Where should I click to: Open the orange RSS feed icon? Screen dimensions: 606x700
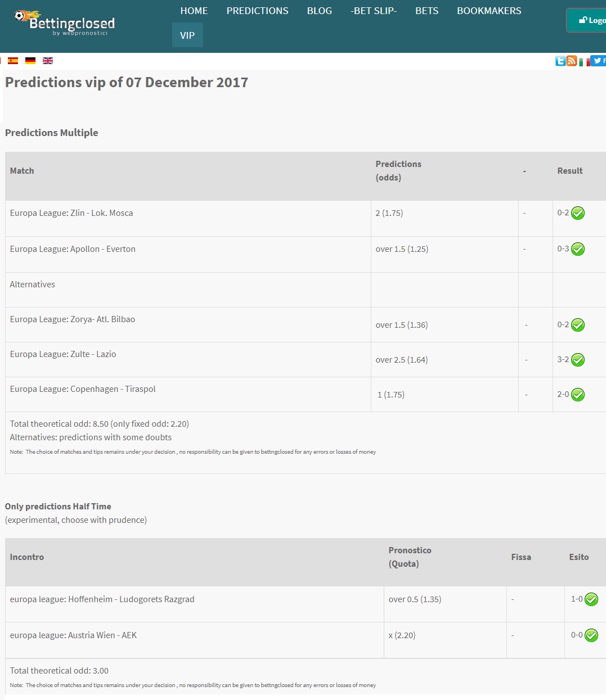coord(572,61)
